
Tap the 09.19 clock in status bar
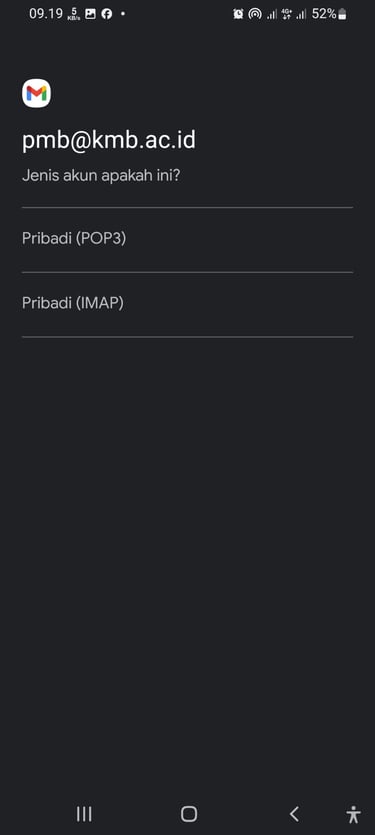point(46,14)
